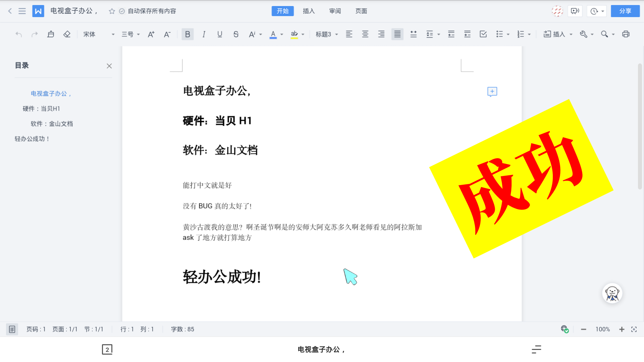Screen dimensions: 644x362
Task: Click the 100% zoom level
Action: coord(603,329)
